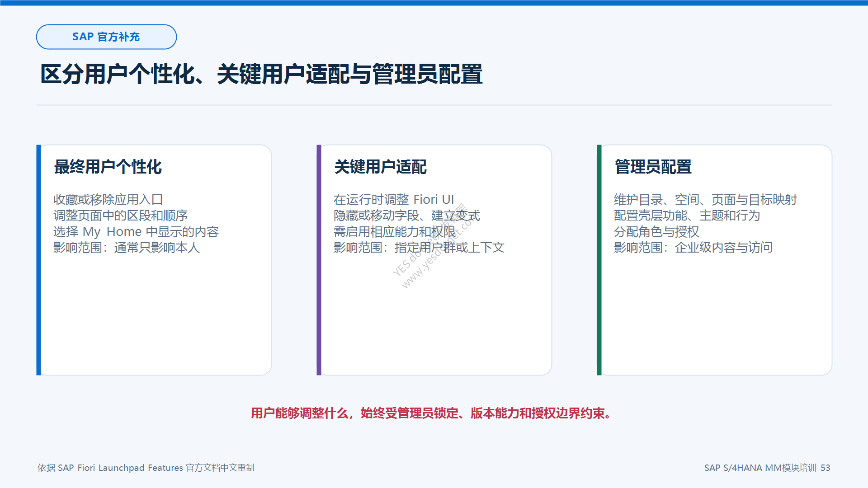Viewport: 868px width, 488px height.
Task: Click the line '隐藏或移动字段、建立变式'
Action: coord(407,216)
